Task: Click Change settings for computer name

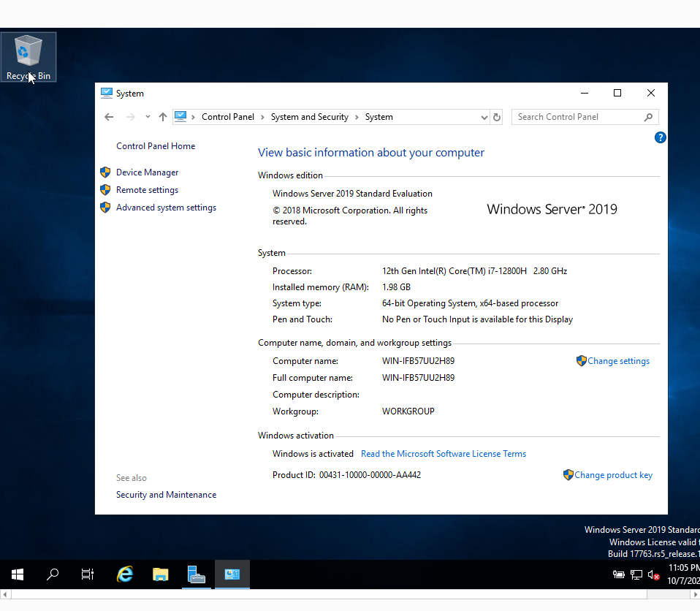Action: (618, 361)
